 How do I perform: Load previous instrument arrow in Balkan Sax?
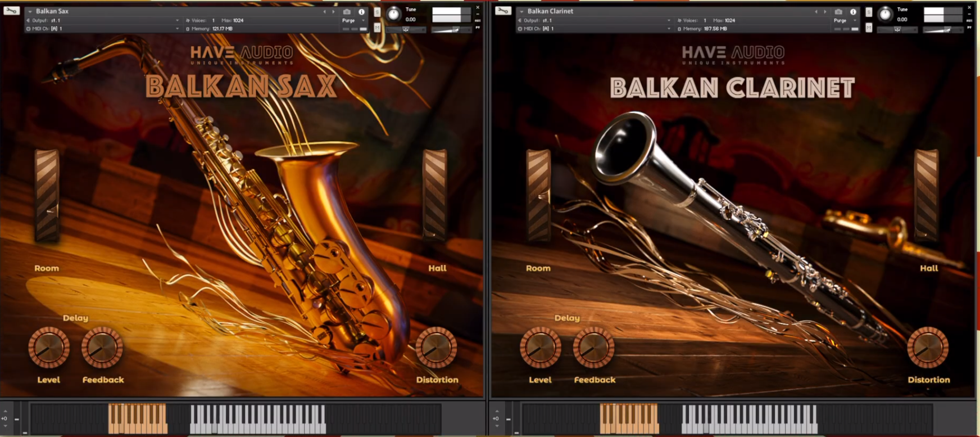[324, 12]
